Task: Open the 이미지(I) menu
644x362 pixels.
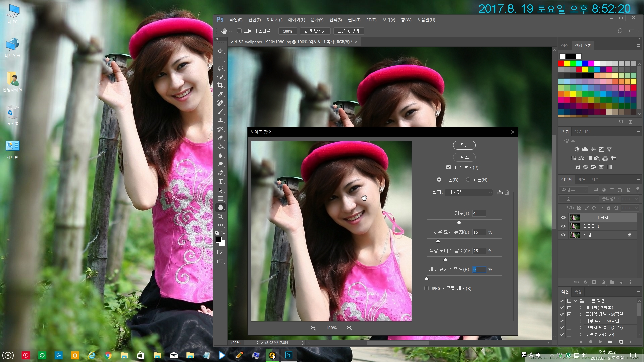Action: click(274, 20)
